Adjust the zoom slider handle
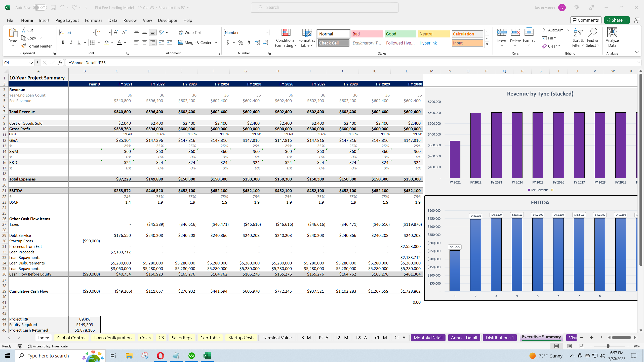The height and width of the screenshot is (362, 644). click(x=608, y=346)
